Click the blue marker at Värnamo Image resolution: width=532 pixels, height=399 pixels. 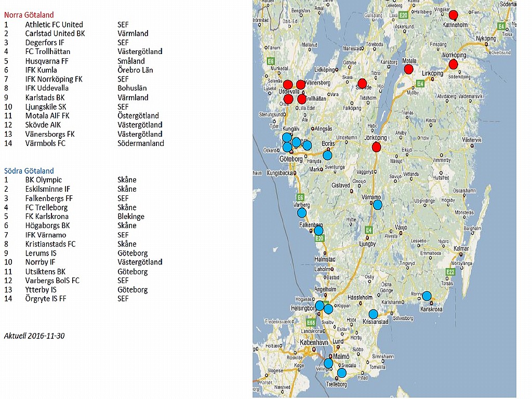(x=378, y=205)
